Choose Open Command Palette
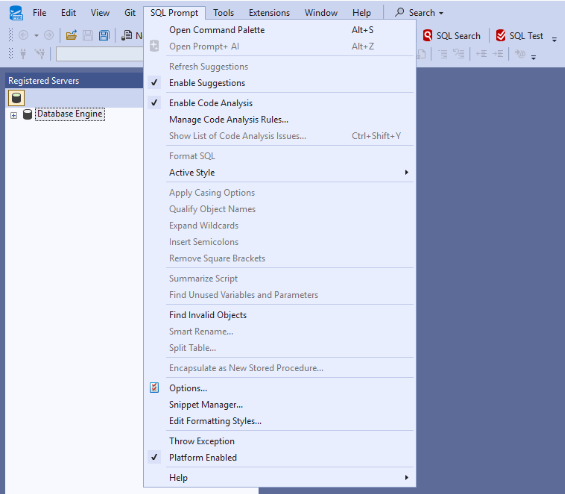Image resolution: width=565 pixels, height=494 pixels. point(279,30)
